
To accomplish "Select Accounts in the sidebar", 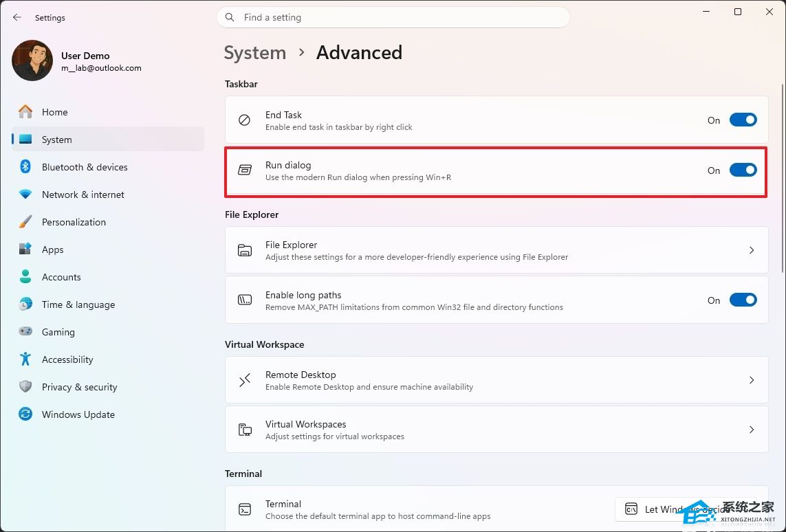I will (x=108, y=277).
